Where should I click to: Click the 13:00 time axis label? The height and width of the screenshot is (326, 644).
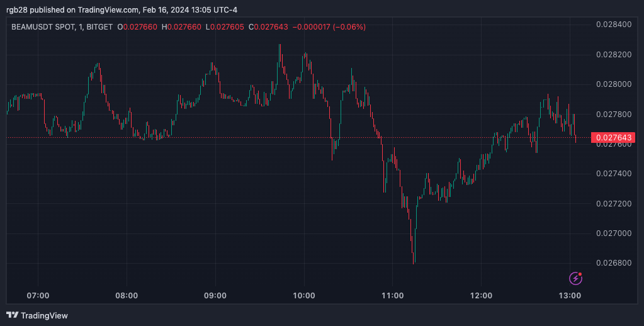point(570,296)
